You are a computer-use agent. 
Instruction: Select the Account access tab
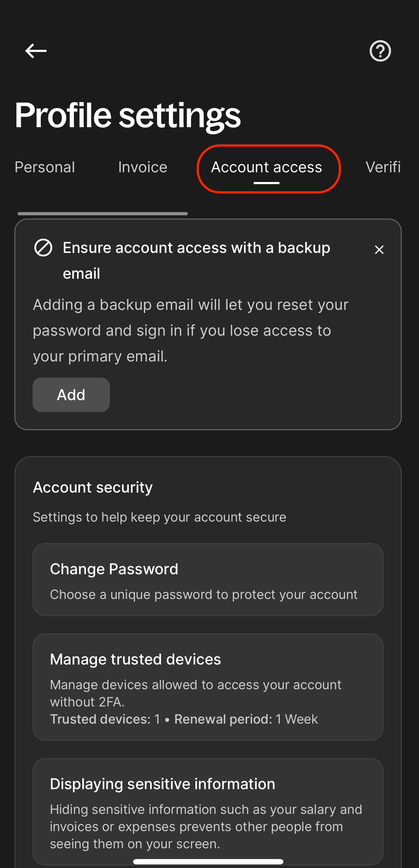pos(267,167)
